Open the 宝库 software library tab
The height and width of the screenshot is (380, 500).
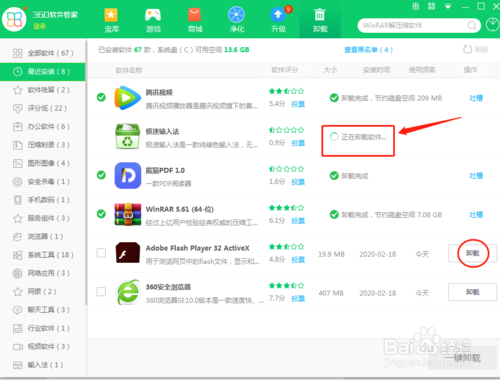click(x=111, y=20)
